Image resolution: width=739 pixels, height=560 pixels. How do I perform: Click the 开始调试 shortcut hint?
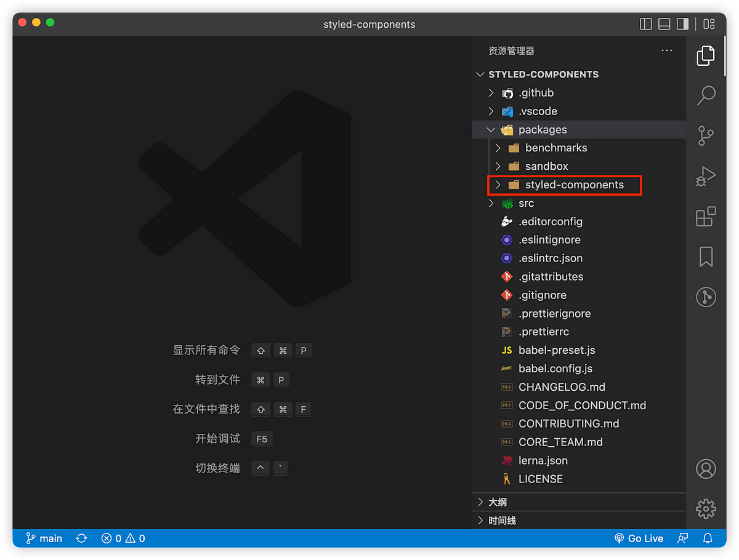pos(217,438)
